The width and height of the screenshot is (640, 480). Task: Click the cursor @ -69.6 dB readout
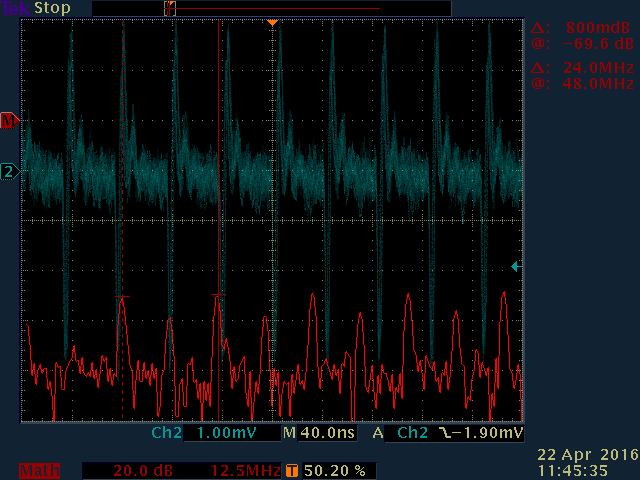tap(583, 44)
